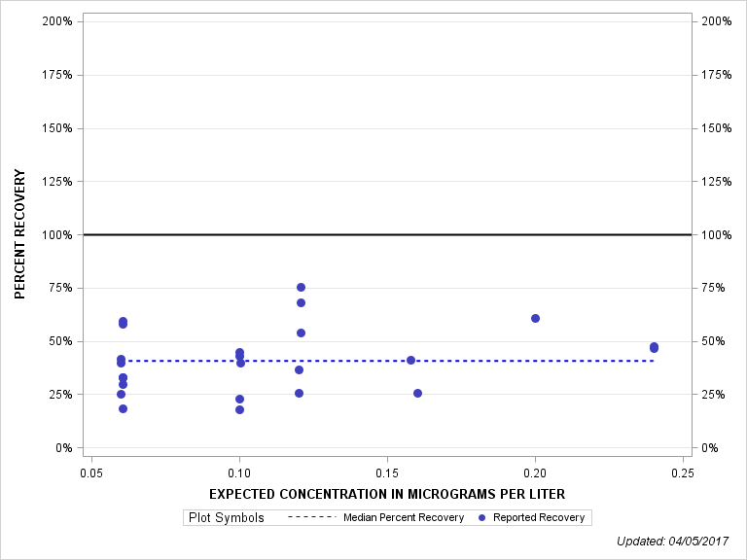Select the highest data point near 75% recovery

pyautogui.click(x=301, y=287)
